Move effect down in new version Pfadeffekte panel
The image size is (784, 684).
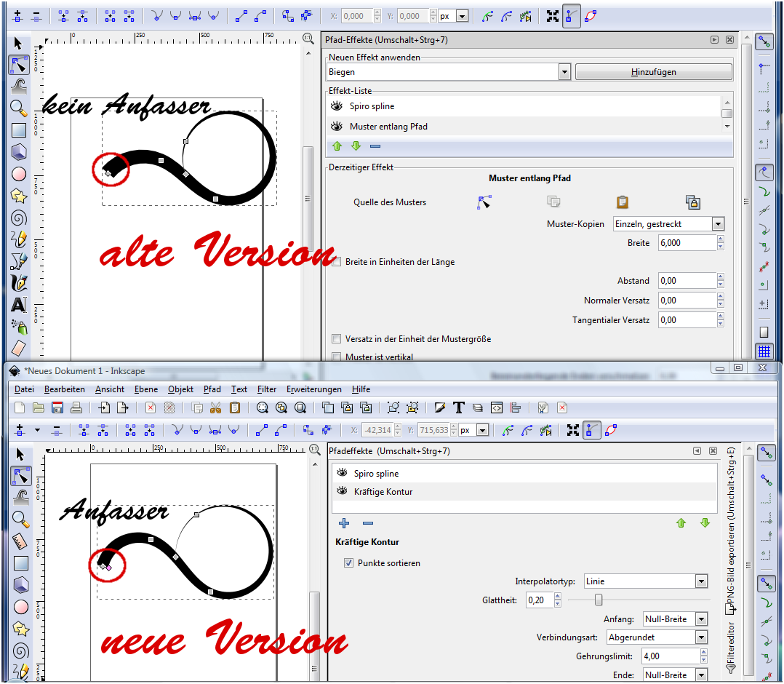tap(705, 523)
